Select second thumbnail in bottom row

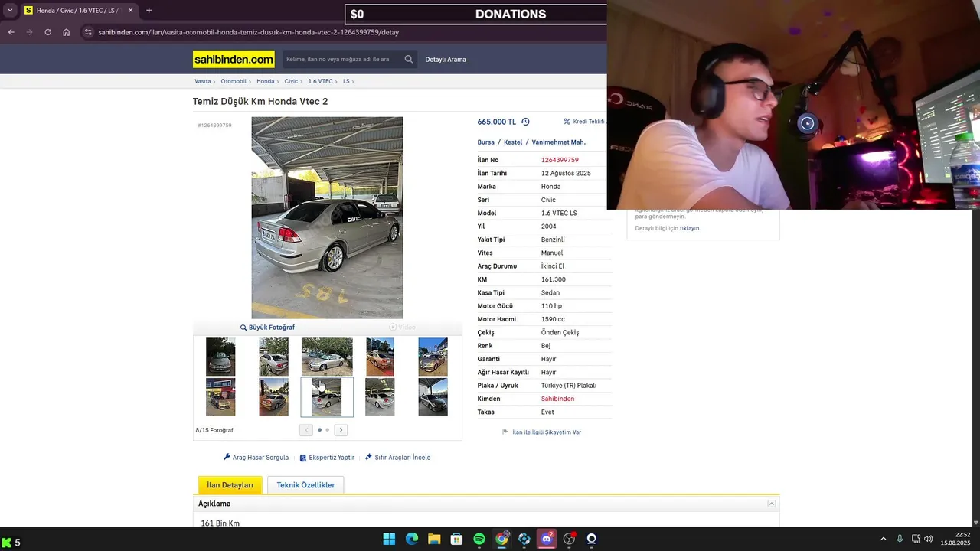273,397
